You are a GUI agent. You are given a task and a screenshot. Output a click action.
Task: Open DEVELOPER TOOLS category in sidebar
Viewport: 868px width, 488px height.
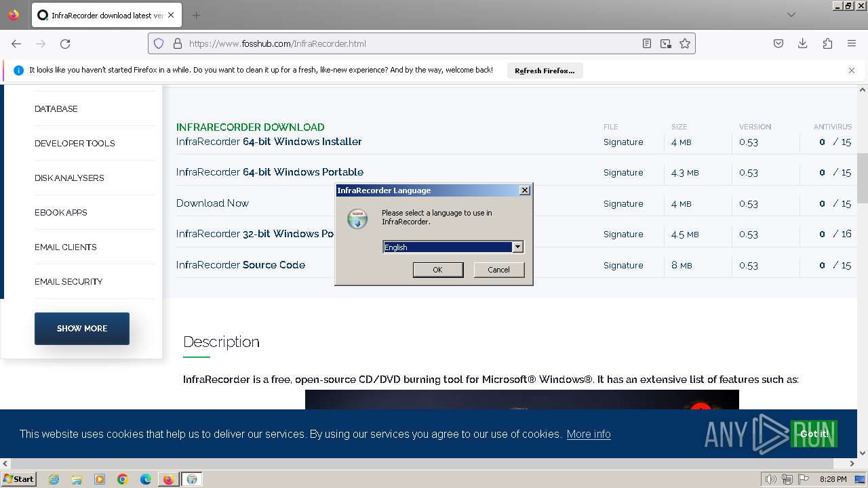click(x=75, y=144)
